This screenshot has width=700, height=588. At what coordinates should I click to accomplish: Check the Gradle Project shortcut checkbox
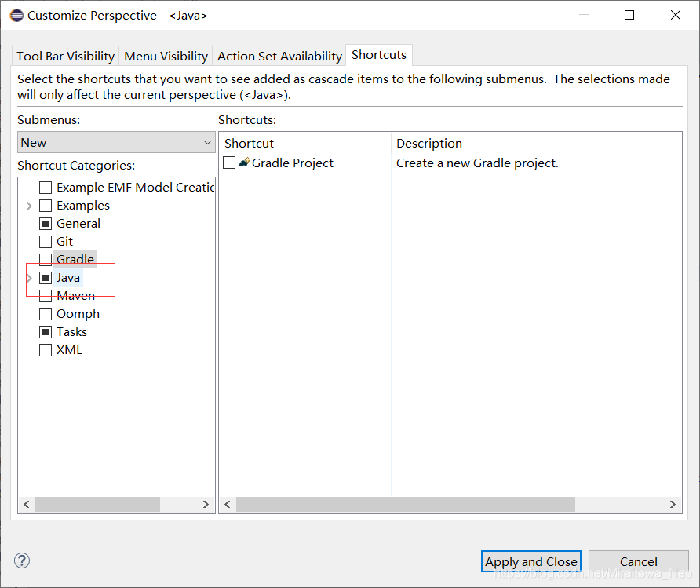[x=229, y=163]
